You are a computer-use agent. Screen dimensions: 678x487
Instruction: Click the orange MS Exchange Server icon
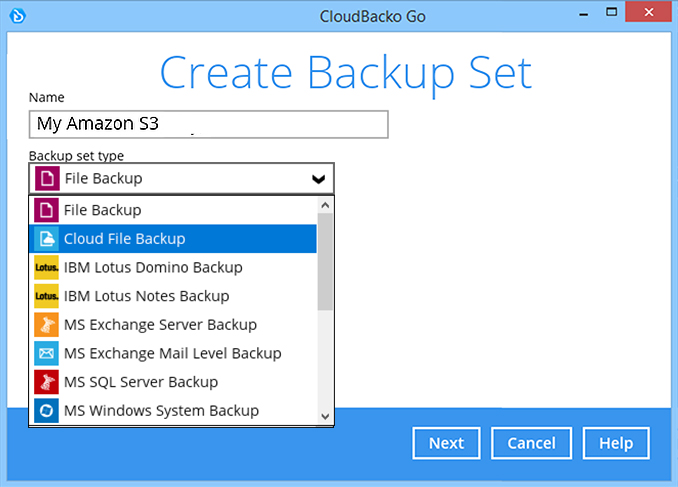[x=46, y=324]
